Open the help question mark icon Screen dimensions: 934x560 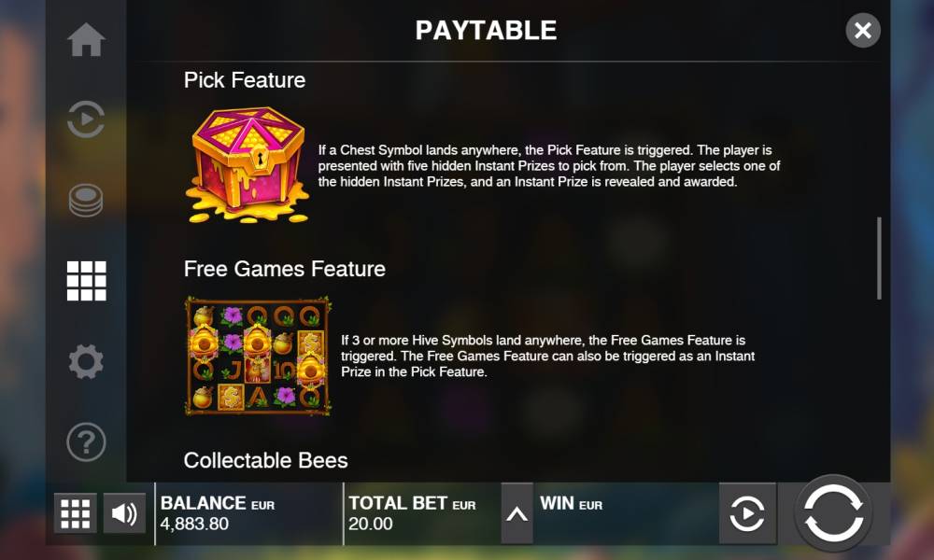tap(86, 442)
